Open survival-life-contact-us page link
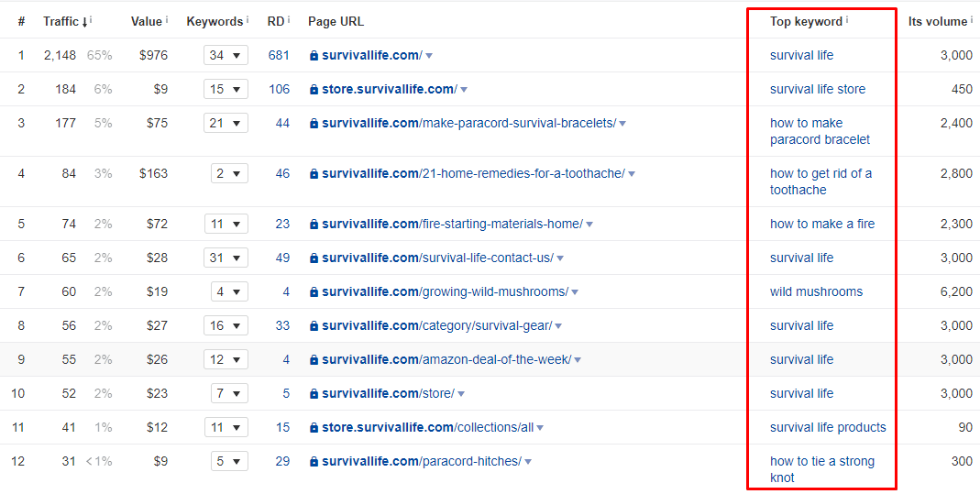This screenshot has width=980, height=494. [437, 258]
